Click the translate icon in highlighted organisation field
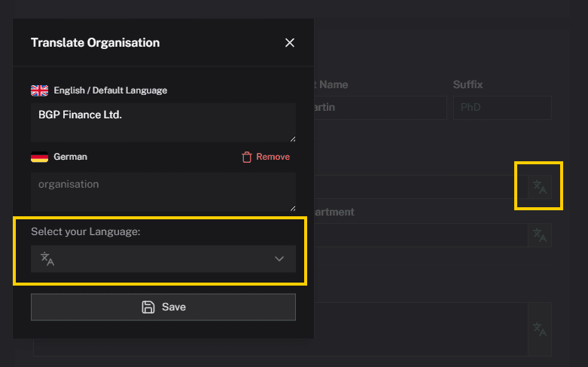This screenshot has width=588, height=367. [540, 187]
